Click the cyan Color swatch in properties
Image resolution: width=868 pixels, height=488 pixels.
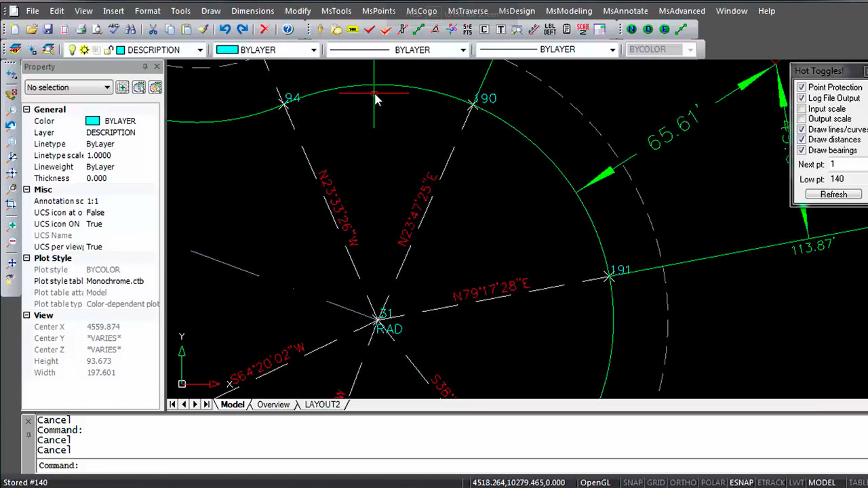click(x=92, y=121)
